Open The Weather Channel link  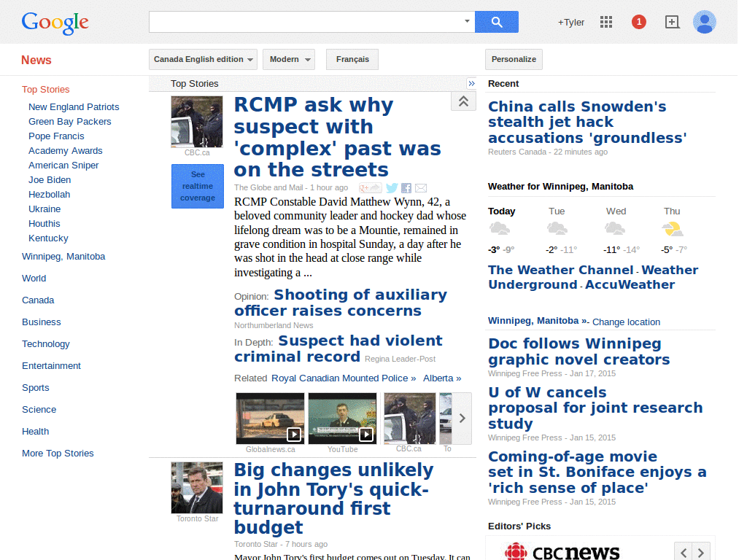561,270
